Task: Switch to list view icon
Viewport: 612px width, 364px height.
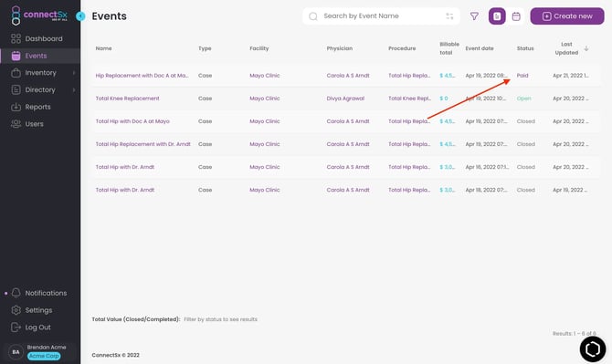Action: pos(497,16)
